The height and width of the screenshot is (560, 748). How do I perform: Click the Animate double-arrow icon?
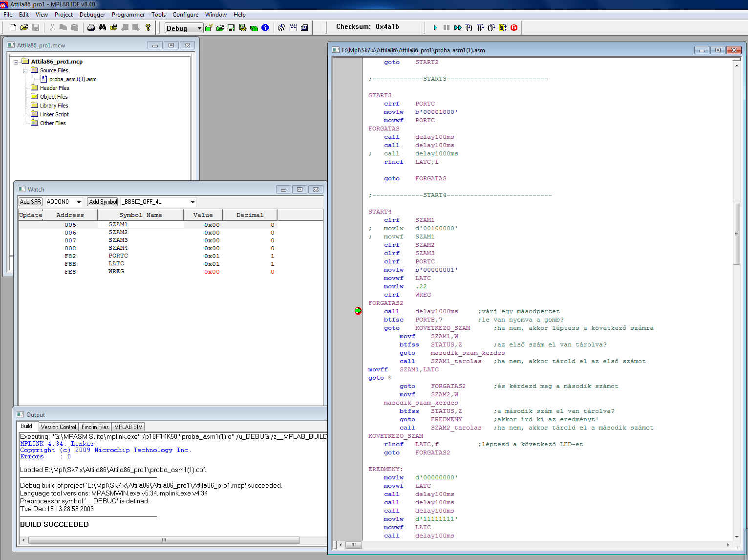[458, 28]
